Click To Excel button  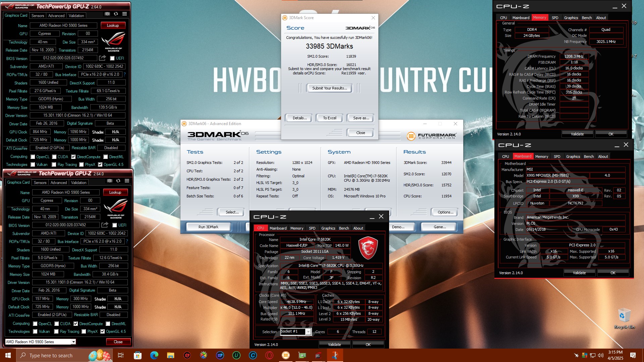(x=330, y=118)
